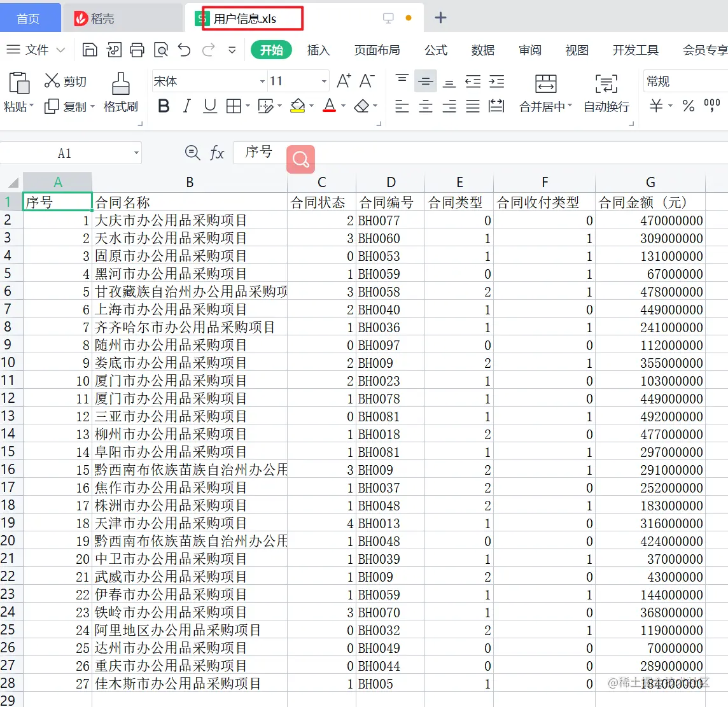Open the font name 宋体 dropdown
The image size is (728, 707).
coord(262,81)
